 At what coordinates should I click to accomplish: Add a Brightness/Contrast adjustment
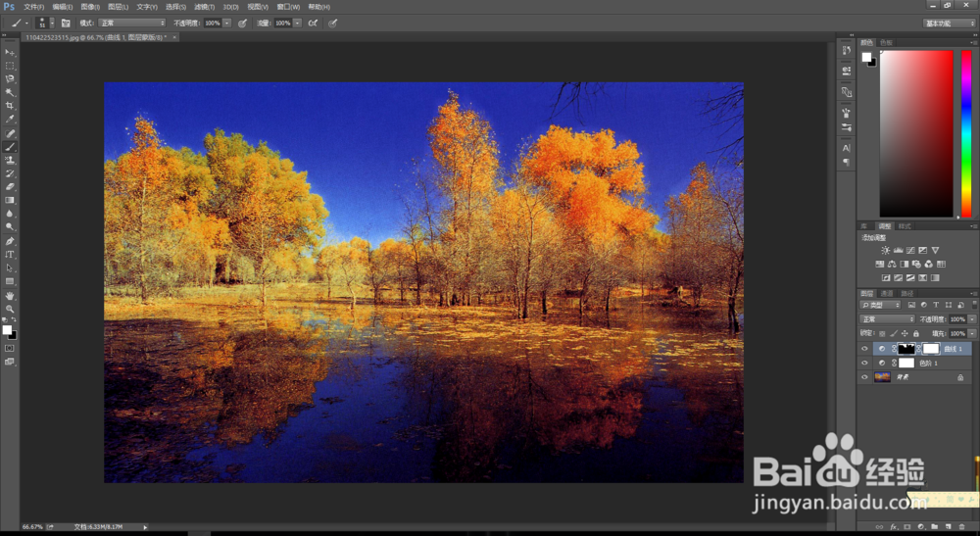click(x=885, y=251)
